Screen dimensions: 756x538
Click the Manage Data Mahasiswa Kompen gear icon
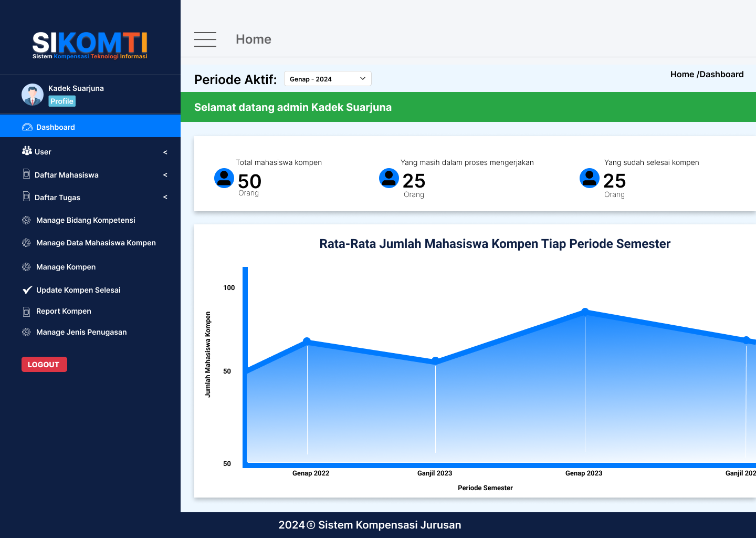pos(26,243)
